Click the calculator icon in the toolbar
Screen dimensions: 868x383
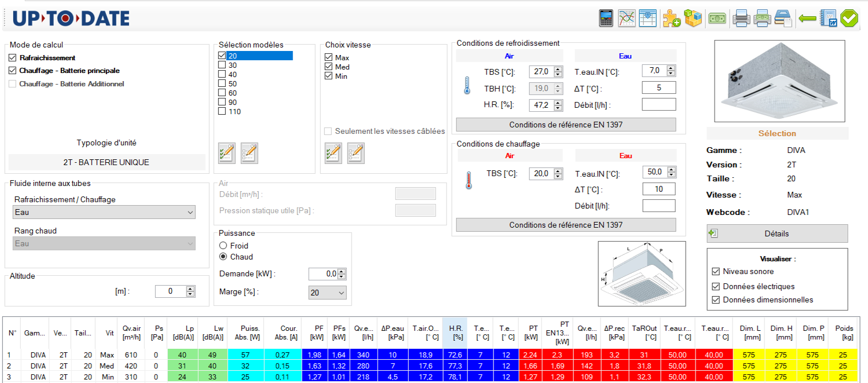pyautogui.click(x=606, y=18)
